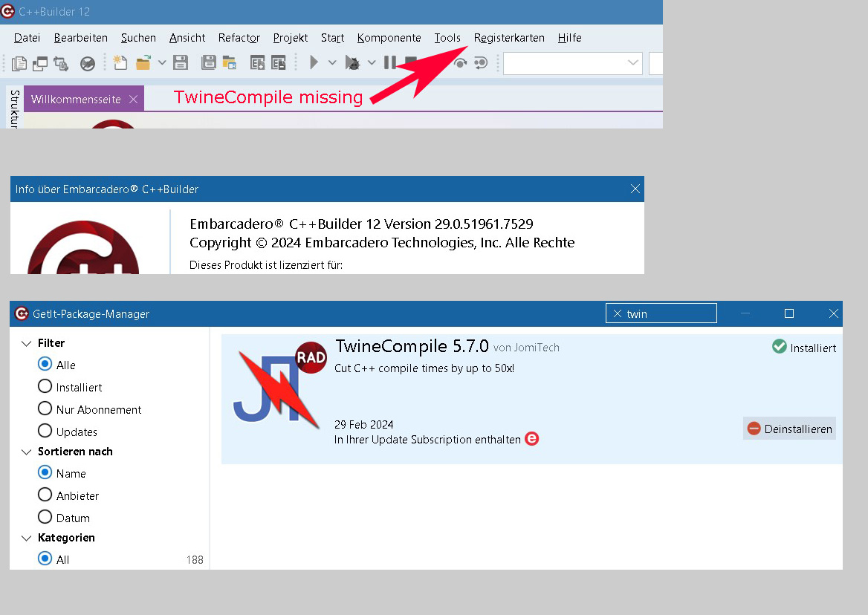
Task: Collapse the Filter section
Action: [27, 343]
